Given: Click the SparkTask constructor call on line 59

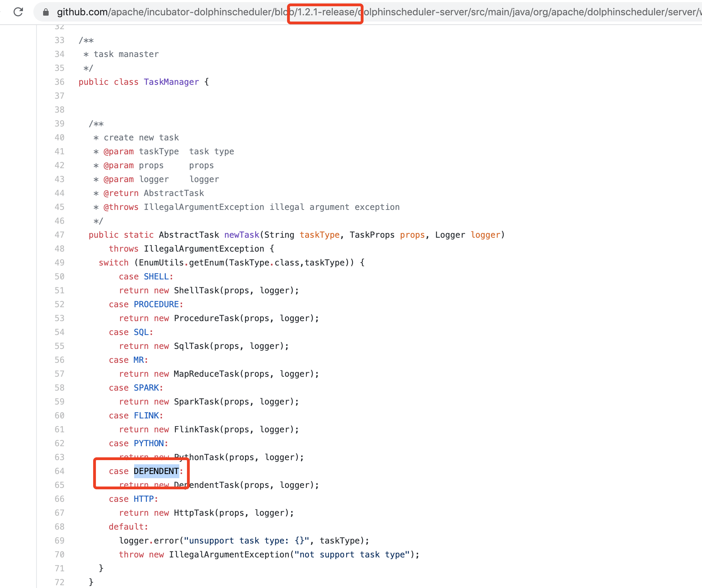Looking at the screenshot, I should click(196, 402).
